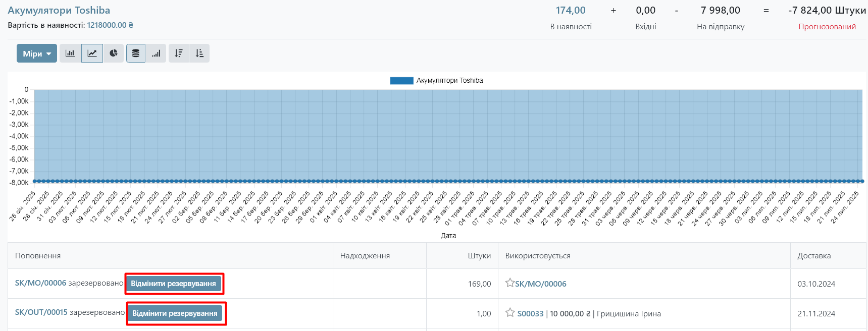
Task: Select the line chart view icon
Action: 92,53
